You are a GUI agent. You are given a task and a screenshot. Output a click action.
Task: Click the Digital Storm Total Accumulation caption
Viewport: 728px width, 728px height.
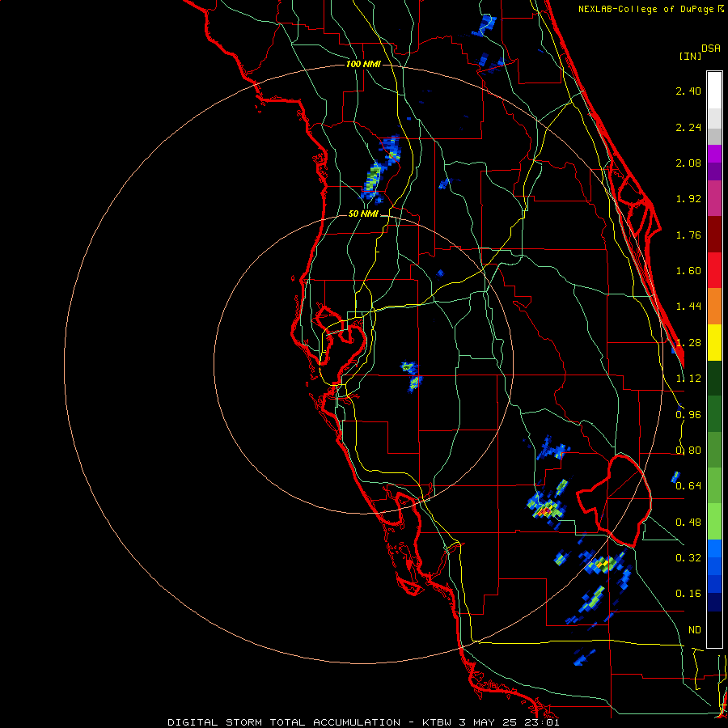tap(363, 722)
